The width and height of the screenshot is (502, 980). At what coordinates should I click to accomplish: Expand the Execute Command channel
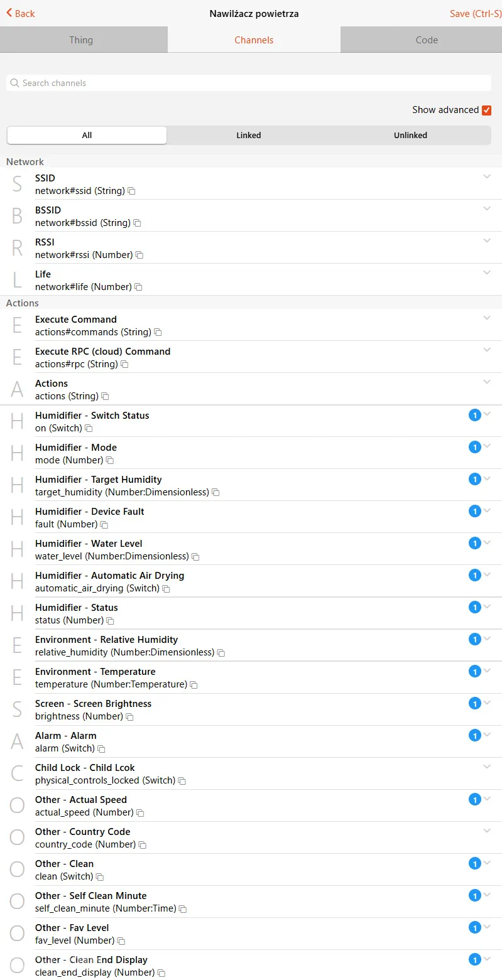pyautogui.click(x=487, y=318)
